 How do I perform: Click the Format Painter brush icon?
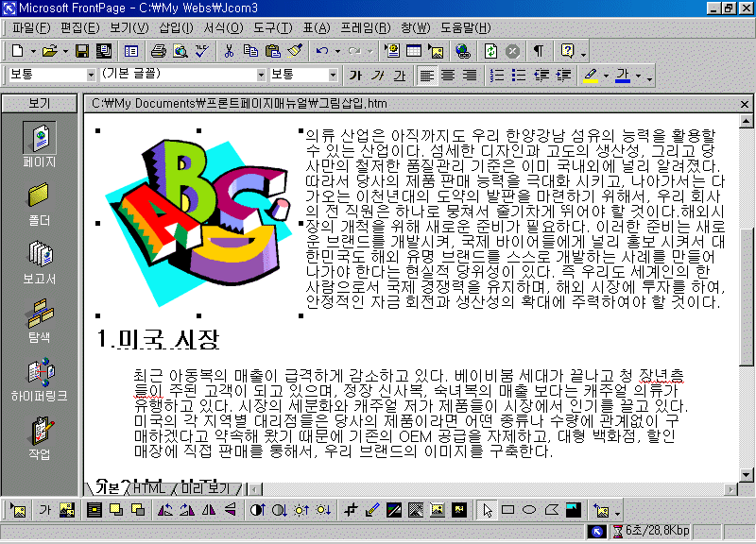coord(294,51)
